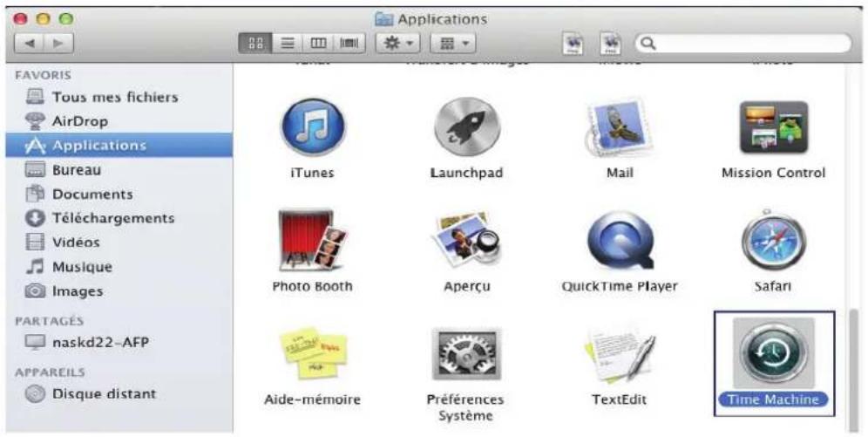Switch to Cover Flow view
Viewport: 868px width, 437px height.
(349, 44)
